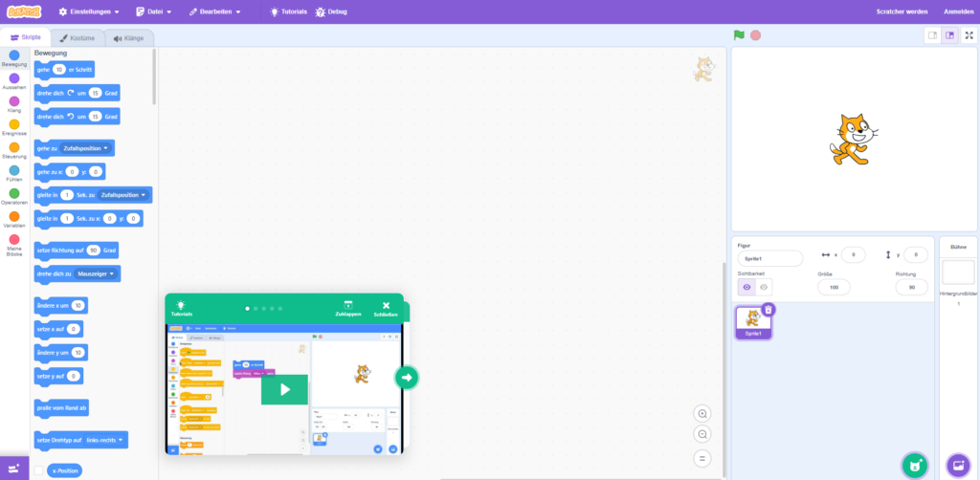Screen dimensions: 980x480
Task: Open the add-sprite cat button
Action: [915, 465]
